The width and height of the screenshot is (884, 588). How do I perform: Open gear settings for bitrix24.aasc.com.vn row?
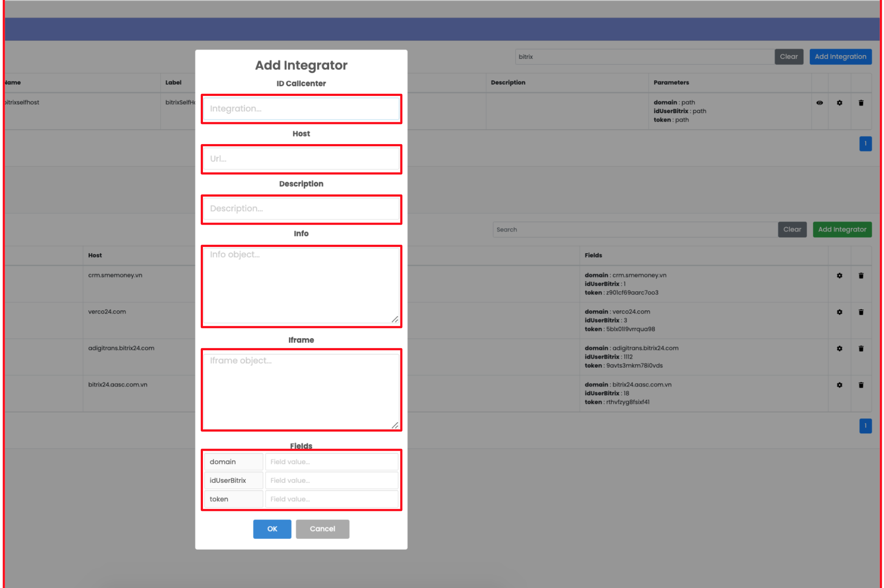[x=839, y=385]
